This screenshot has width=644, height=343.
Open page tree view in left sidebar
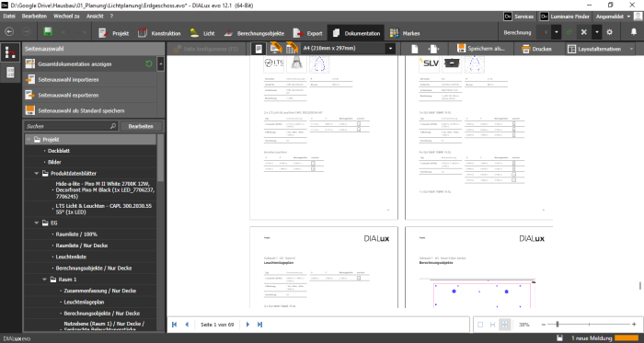pyautogui.click(x=10, y=52)
